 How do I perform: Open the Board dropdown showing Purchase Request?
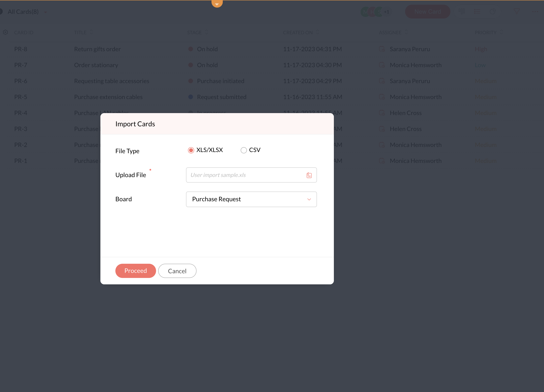(251, 199)
